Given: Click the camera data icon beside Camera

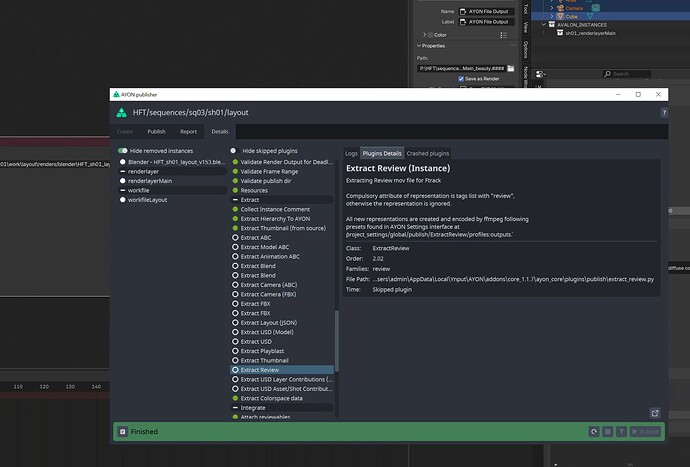Looking at the screenshot, I should point(595,8).
